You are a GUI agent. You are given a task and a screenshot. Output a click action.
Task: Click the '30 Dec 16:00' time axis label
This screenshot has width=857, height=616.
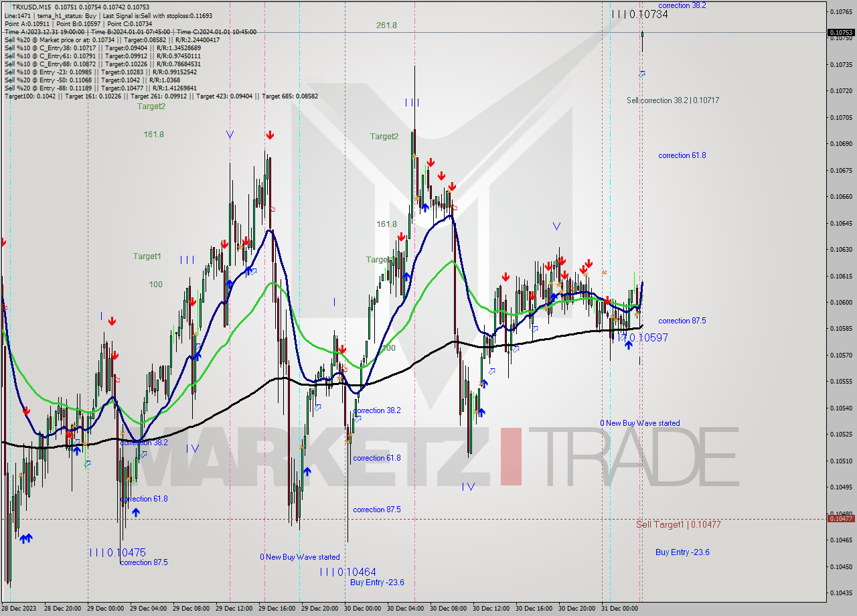(x=534, y=609)
